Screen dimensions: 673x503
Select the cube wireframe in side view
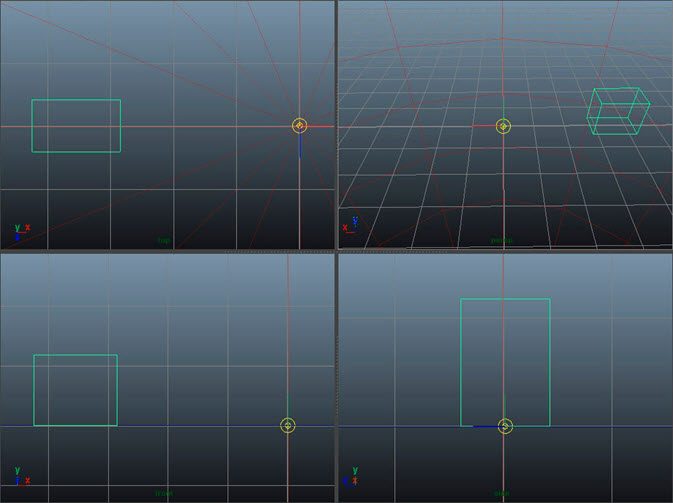505,362
